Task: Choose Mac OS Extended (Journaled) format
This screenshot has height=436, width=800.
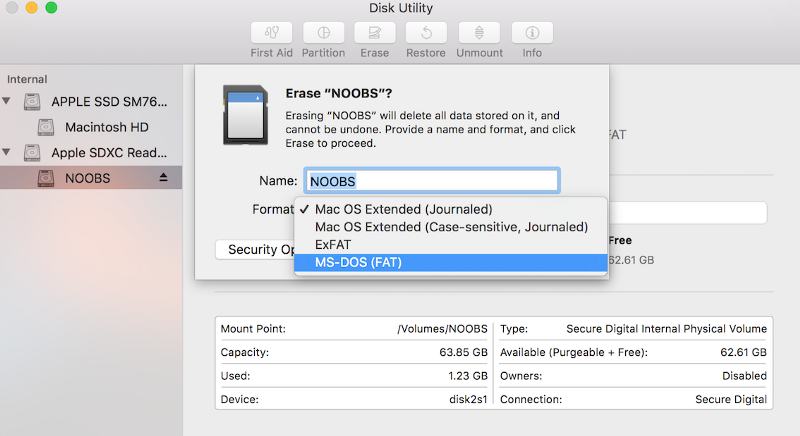Action: point(451,209)
